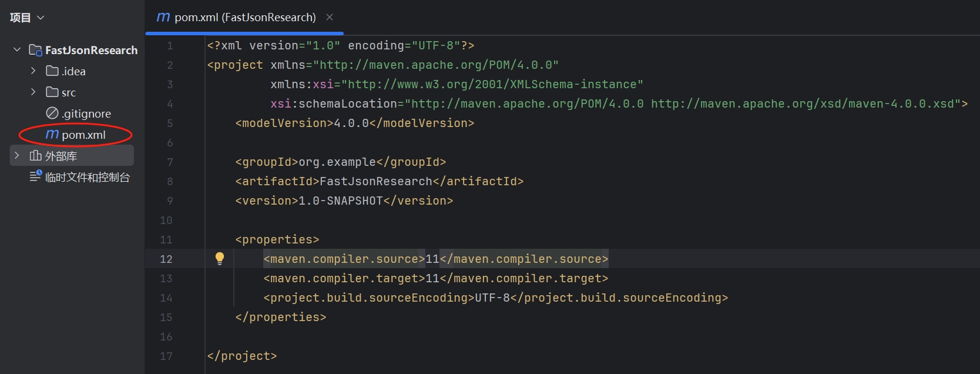Click the src folder icon
Screen dimensions: 980x374
52,92
